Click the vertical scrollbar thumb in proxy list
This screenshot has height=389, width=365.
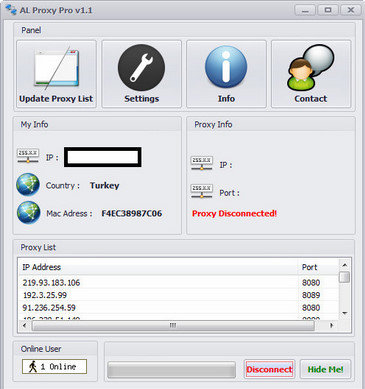pos(345,277)
